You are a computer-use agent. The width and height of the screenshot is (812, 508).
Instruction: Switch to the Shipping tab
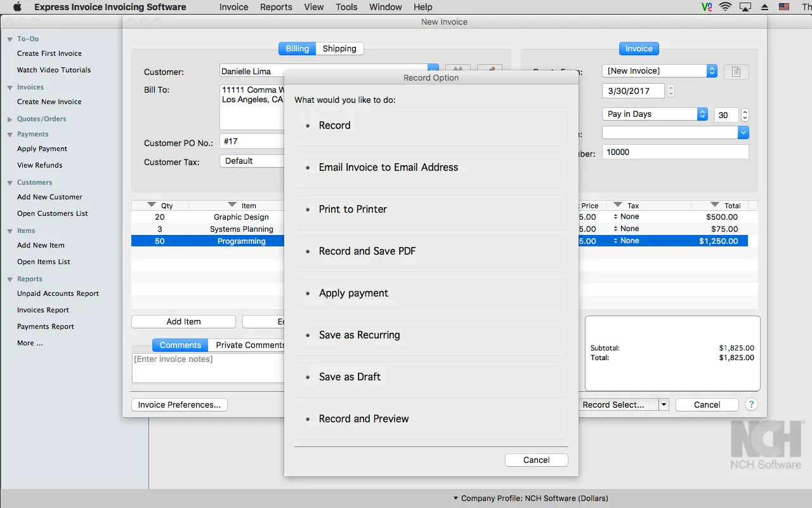coord(339,48)
